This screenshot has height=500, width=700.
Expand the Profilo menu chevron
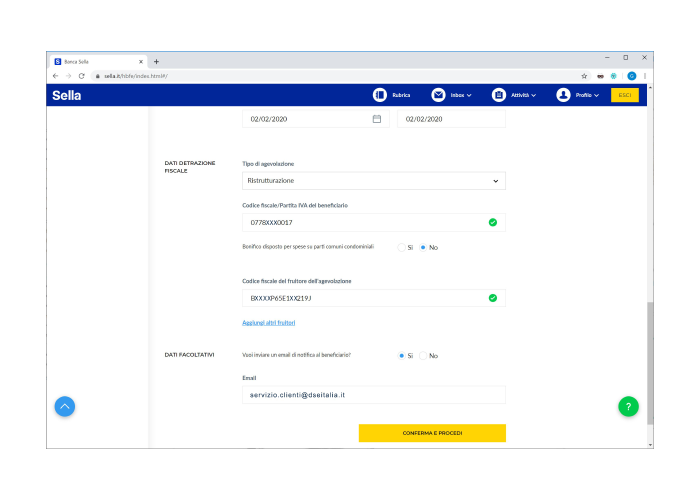pos(598,95)
